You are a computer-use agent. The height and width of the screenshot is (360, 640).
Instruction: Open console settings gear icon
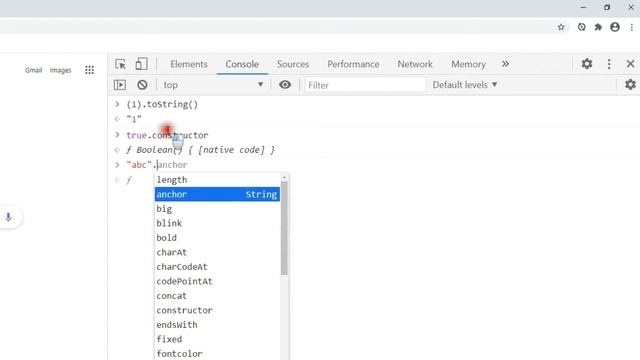[x=630, y=84]
